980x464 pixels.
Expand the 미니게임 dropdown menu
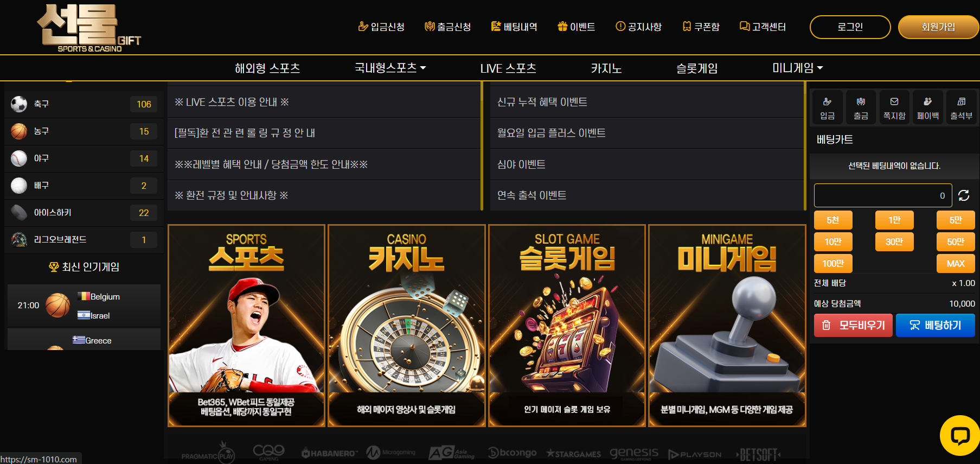pyautogui.click(x=797, y=68)
